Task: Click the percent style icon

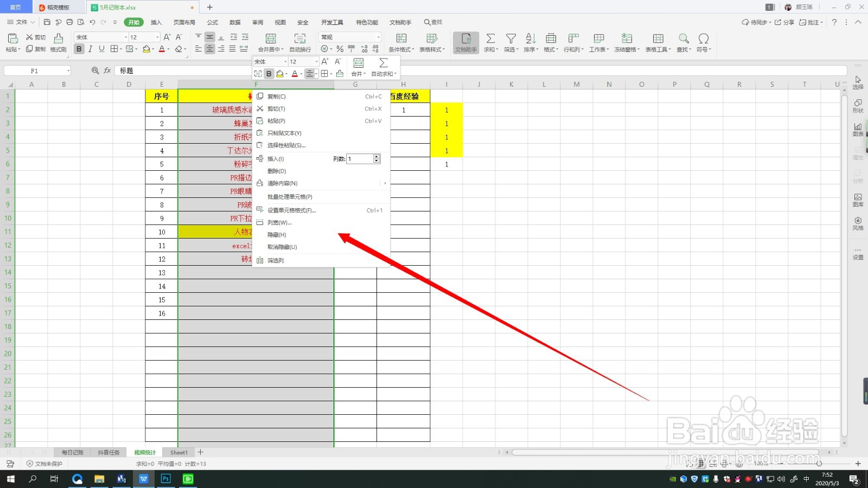Action: (x=340, y=49)
